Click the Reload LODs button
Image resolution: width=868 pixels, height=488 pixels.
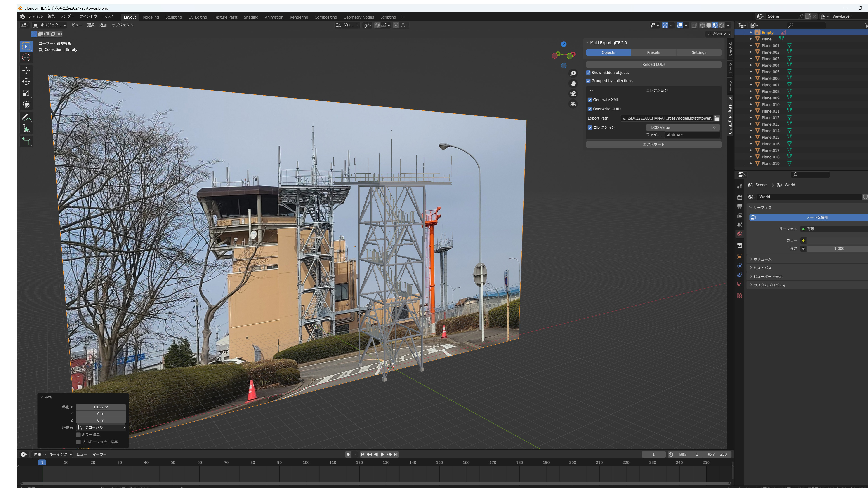click(654, 65)
